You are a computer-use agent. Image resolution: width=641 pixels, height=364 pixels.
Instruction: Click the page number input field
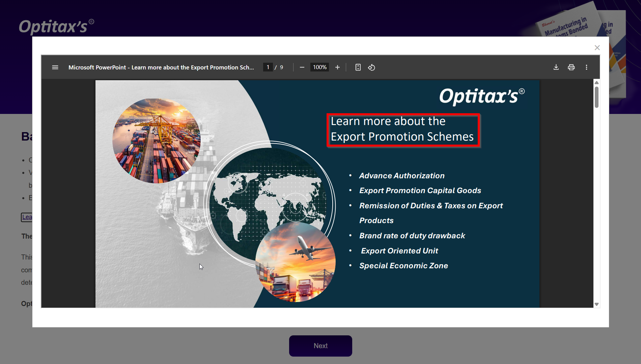tap(268, 67)
